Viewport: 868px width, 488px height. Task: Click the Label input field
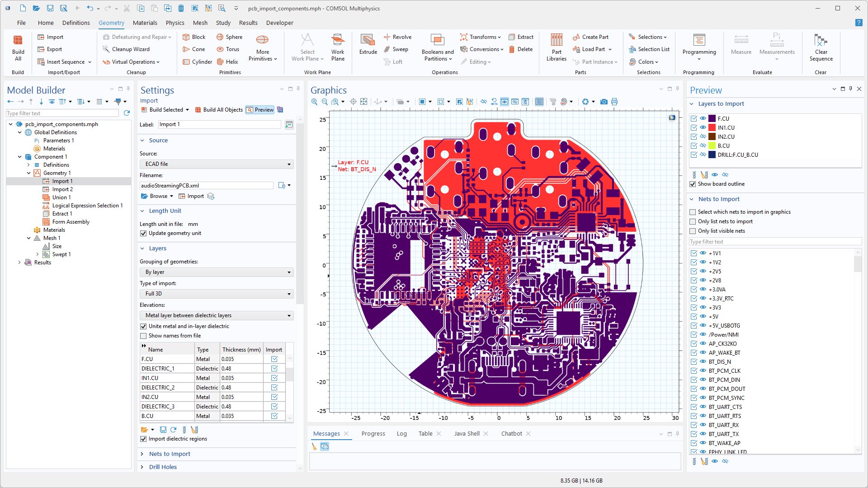219,124
